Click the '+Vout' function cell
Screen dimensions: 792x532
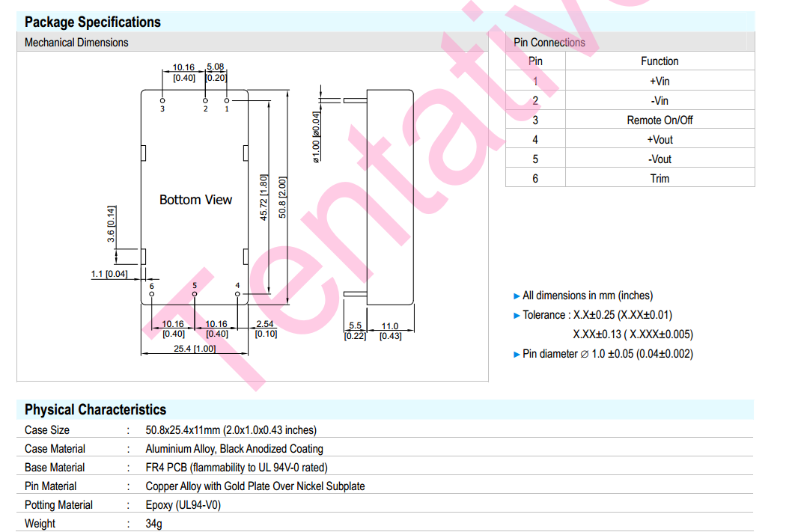pyautogui.click(x=660, y=139)
